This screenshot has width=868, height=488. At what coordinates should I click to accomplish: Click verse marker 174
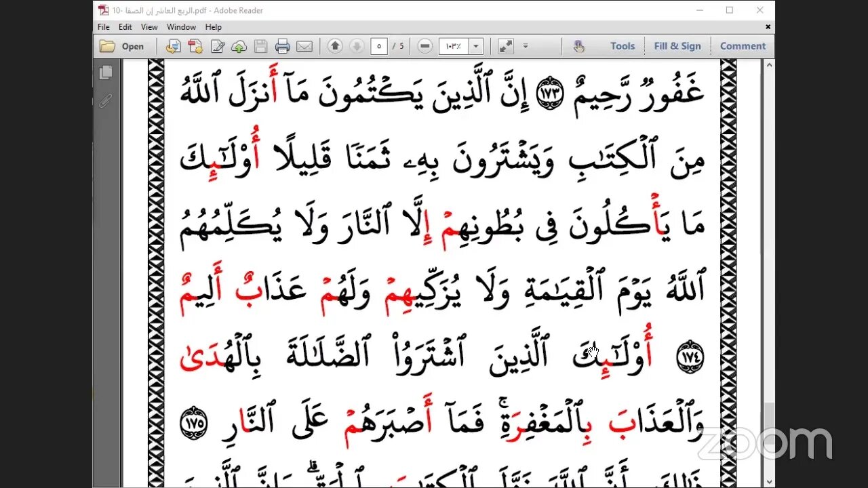[x=690, y=357]
